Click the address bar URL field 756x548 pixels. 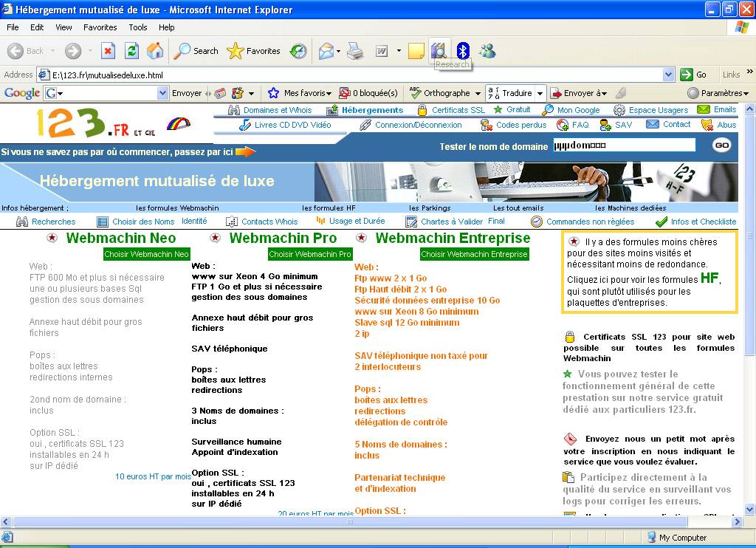point(357,75)
